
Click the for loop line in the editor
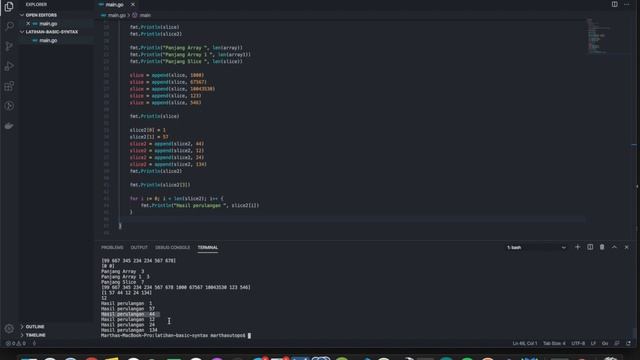[x=176, y=198]
